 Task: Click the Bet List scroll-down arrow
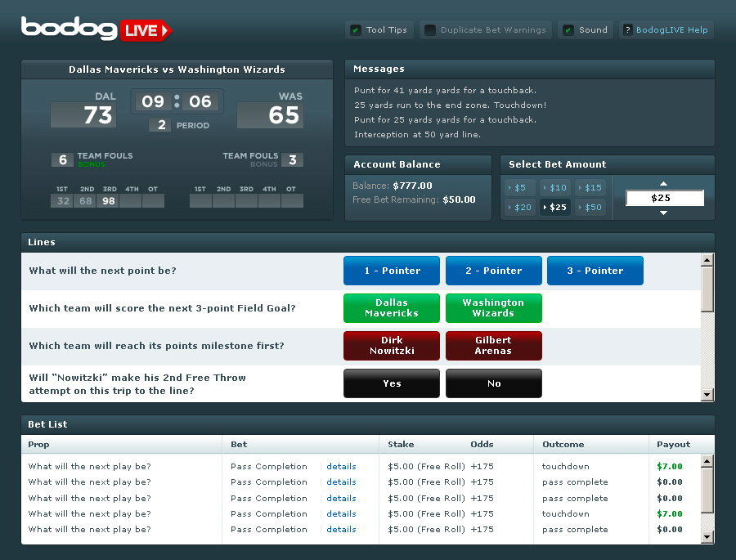[707, 536]
